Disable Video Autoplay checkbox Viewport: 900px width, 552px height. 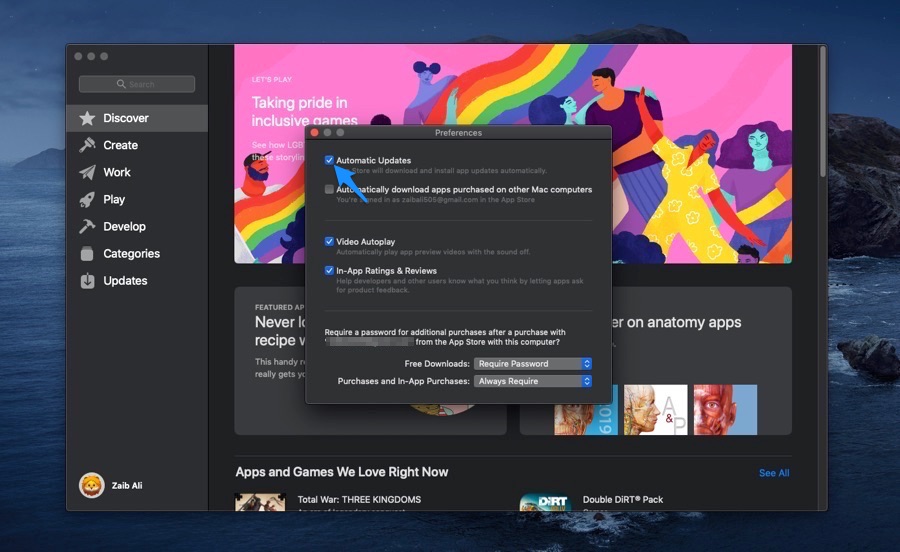point(329,242)
